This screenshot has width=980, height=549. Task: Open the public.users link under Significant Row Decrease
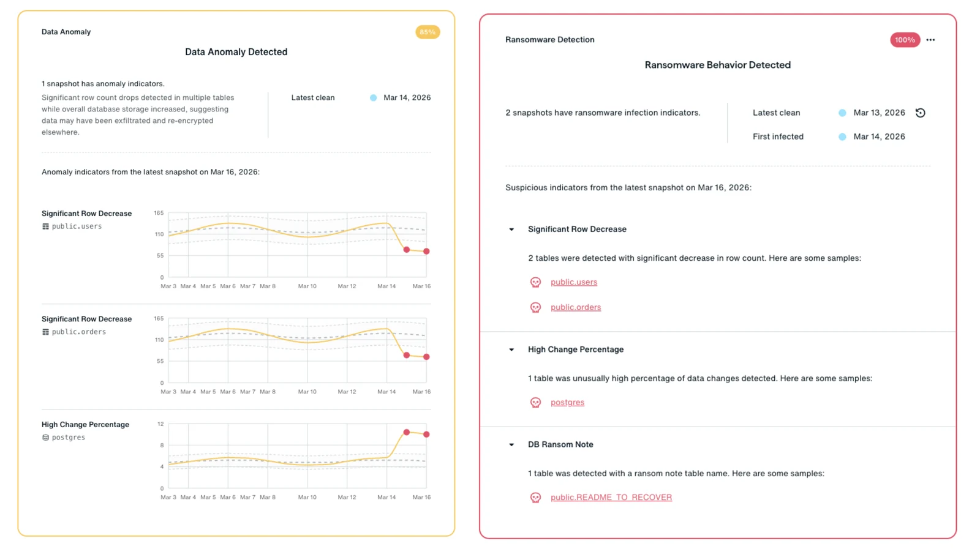click(x=574, y=282)
